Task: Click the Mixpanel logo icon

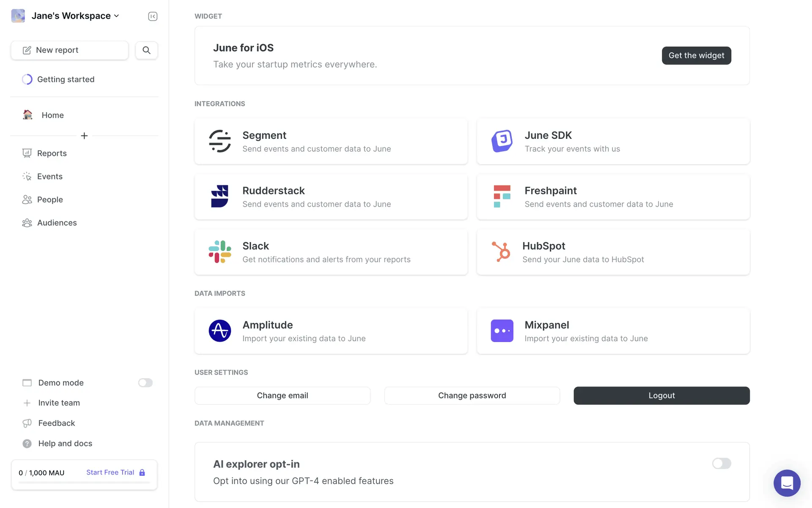Action: click(x=502, y=331)
